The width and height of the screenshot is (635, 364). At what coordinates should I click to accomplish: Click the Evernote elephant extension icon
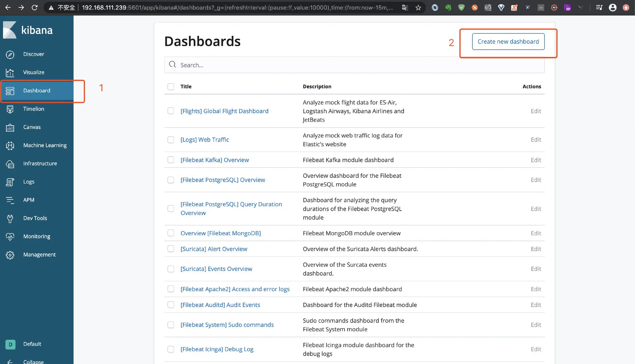tap(448, 7)
